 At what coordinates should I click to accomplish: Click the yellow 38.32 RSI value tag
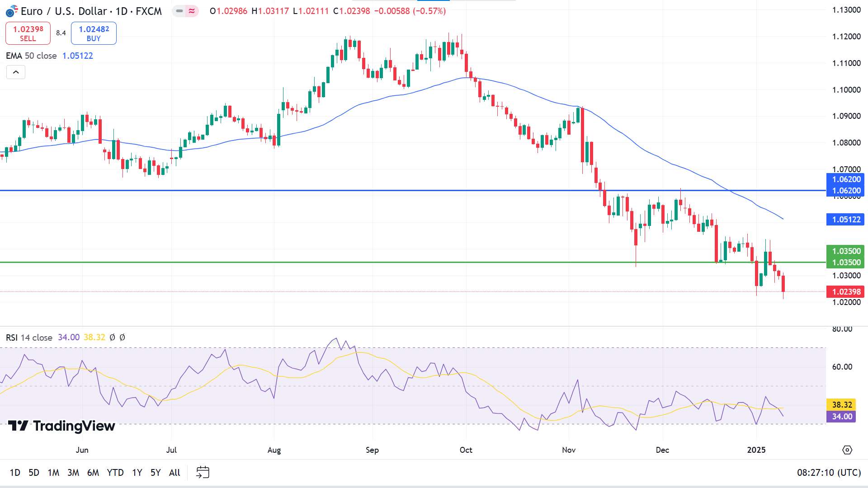842,404
